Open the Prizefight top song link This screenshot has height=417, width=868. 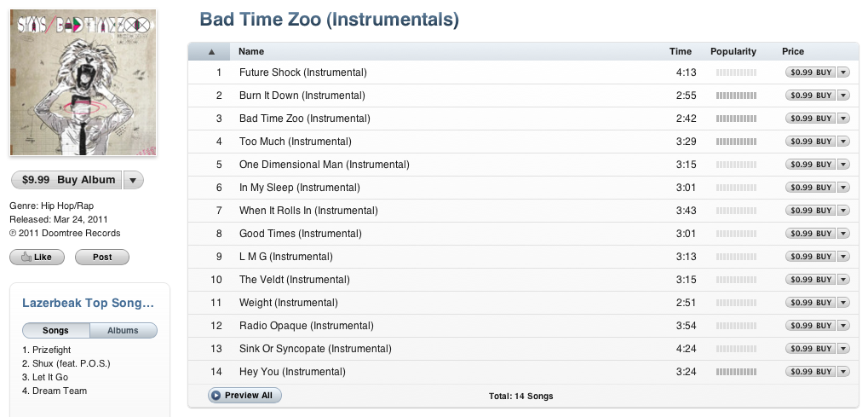pyautogui.click(x=51, y=350)
